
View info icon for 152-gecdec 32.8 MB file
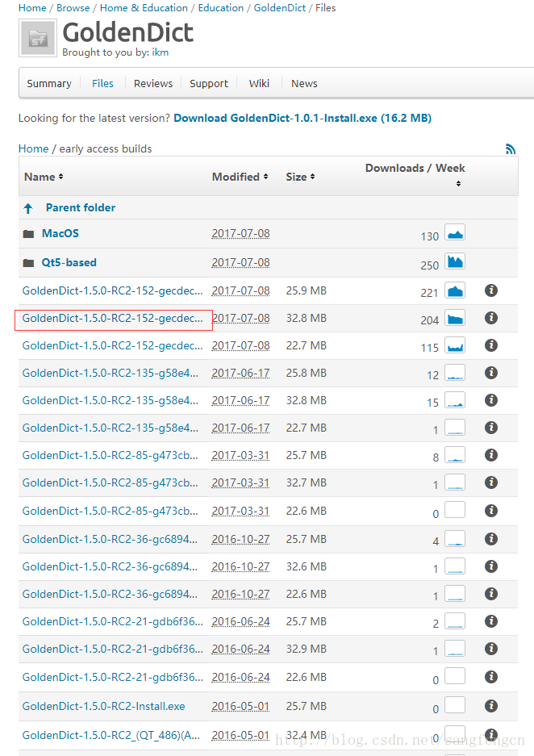point(491,318)
